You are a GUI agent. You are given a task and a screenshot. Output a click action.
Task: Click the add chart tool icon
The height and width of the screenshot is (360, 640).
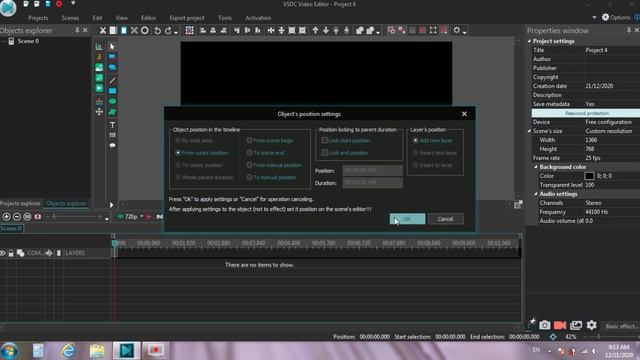pyautogui.click(x=99, y=47)
